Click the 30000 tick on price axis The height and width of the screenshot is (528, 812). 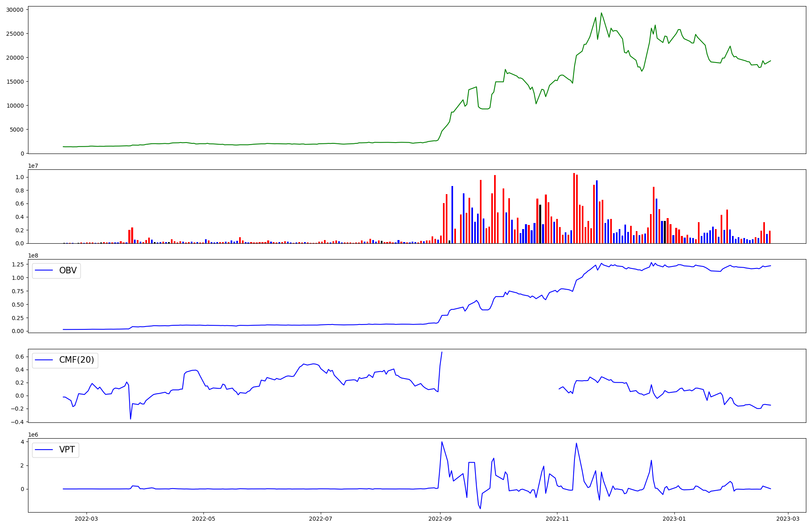pos(15,9)
